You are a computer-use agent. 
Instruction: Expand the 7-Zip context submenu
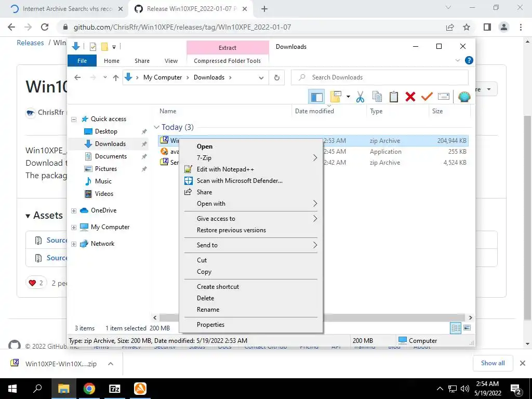[251, 158]
